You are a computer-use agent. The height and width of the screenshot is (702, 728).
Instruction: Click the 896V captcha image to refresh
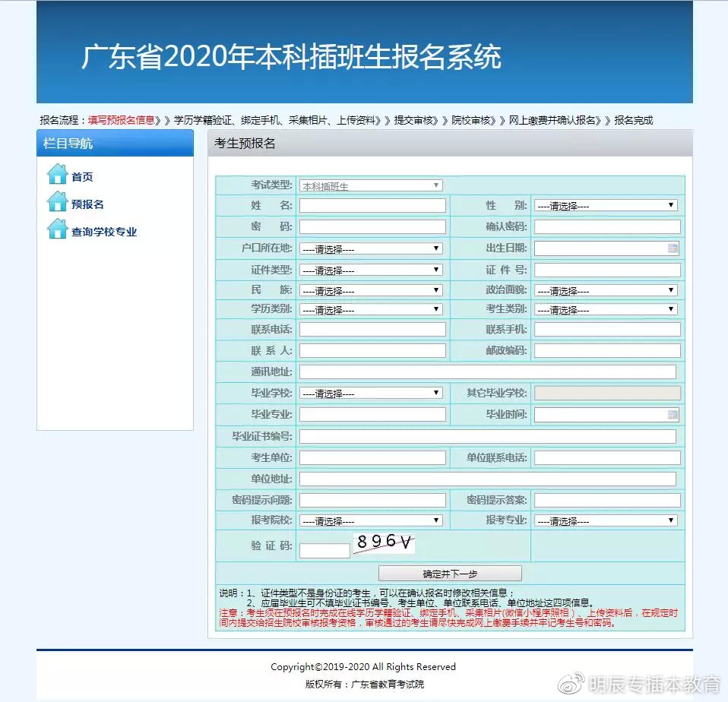pos(386,544)
